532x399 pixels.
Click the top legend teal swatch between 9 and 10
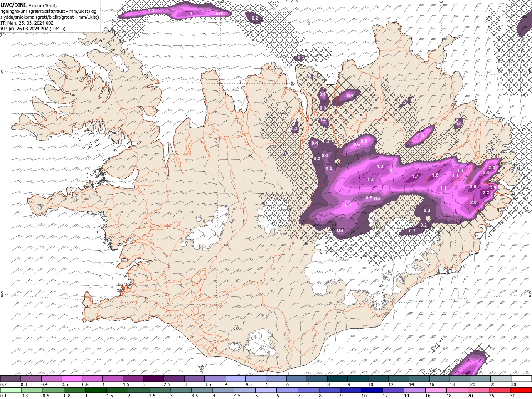click(x=357, y=379)
